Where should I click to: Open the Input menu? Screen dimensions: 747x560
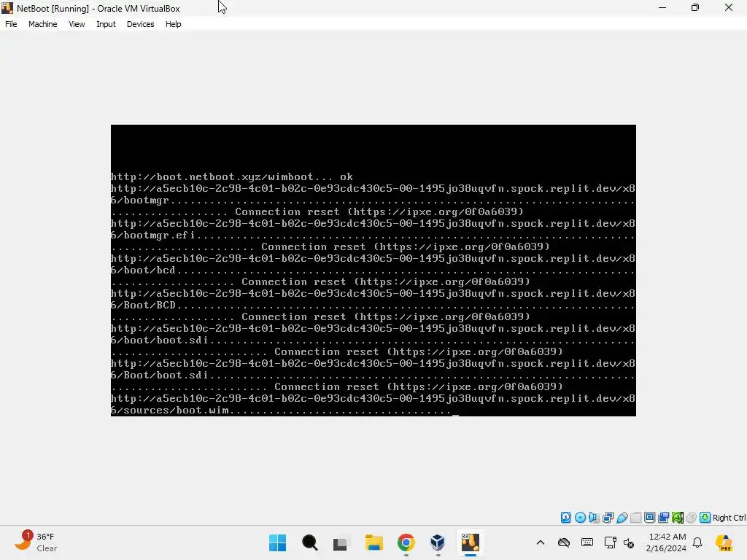(106, 24)
